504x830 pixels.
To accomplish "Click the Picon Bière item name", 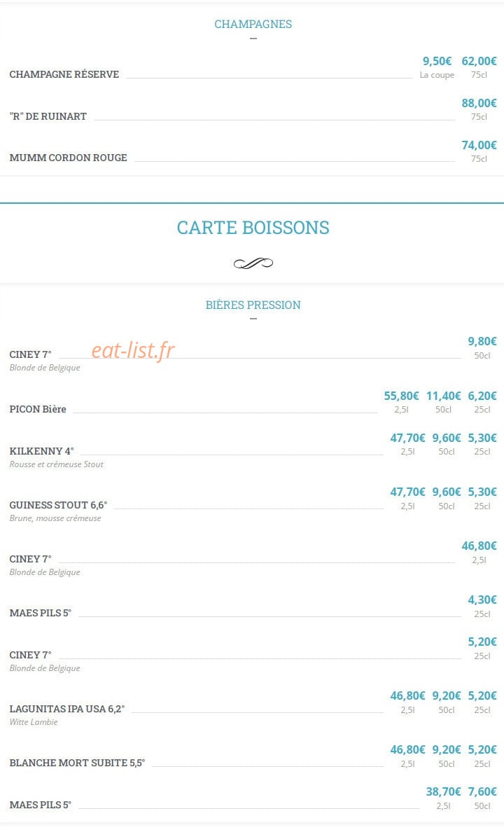I will (x=38, y=409).
